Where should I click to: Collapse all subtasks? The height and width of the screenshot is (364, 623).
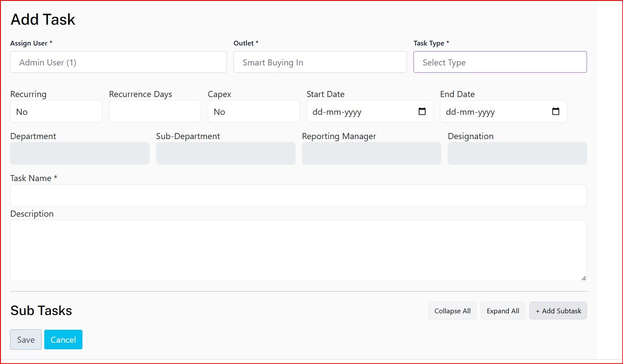[452, 311]
